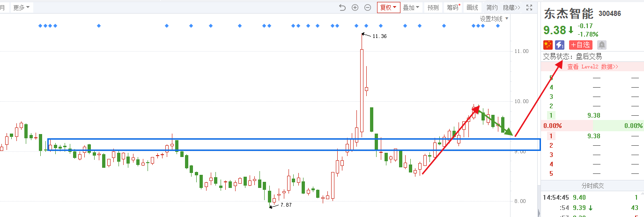This screenshot has height=217, width=644.
Task: Open price alert bell icon
Action: click(602, 45)
